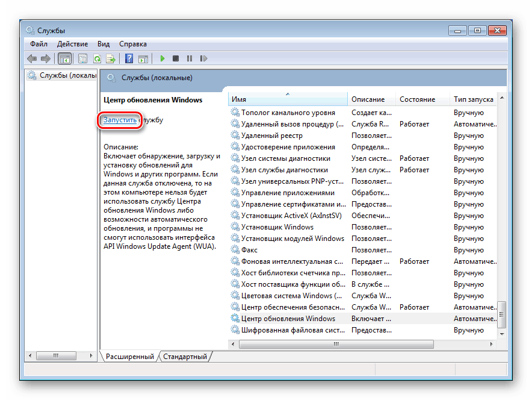
Task: Open the Файл menu
Action: 39,44
